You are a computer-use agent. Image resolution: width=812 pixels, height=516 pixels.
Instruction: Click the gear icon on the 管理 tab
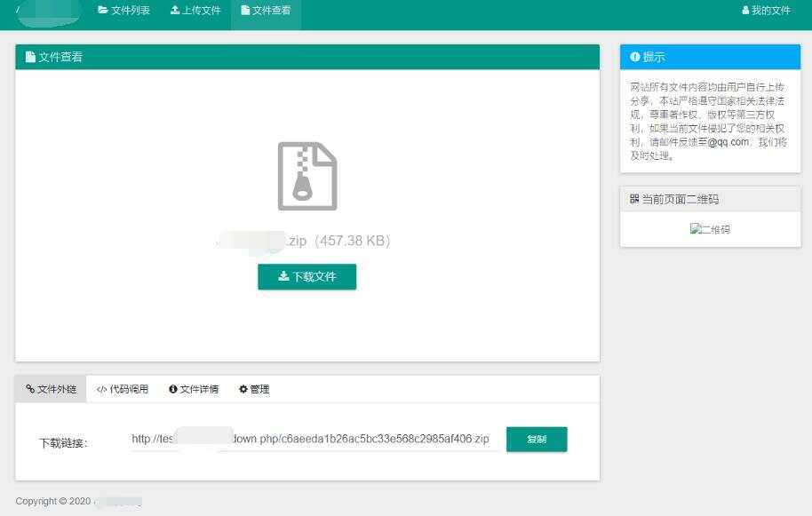(x=243, y=389)
